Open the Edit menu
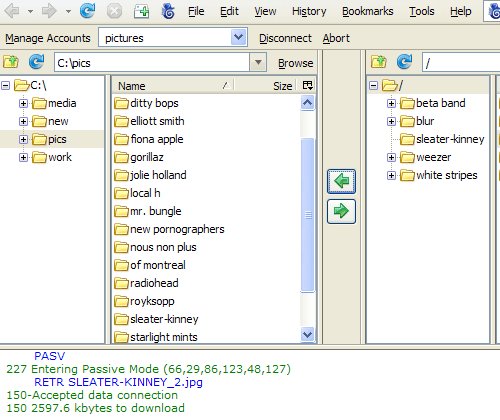The image size is (500, 420). pyautogui.click(x=229, y=11)
